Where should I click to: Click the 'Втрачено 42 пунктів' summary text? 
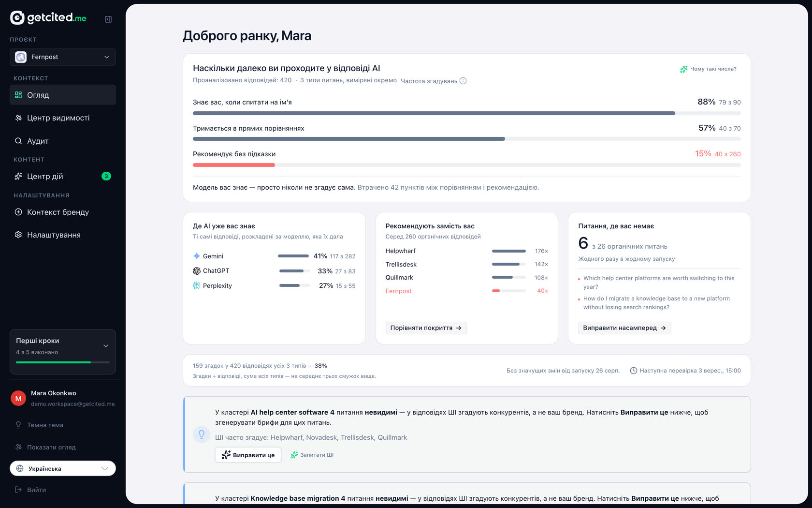pos(448,187)
